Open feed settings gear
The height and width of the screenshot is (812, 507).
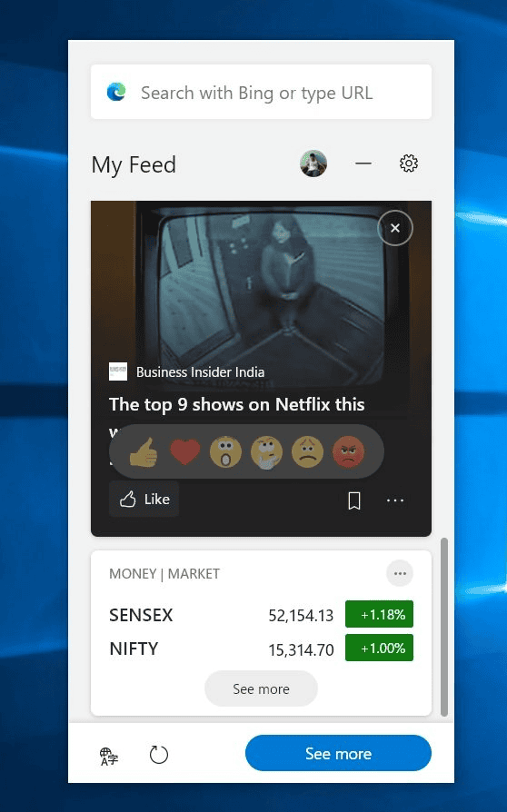[x=409, y=163]
